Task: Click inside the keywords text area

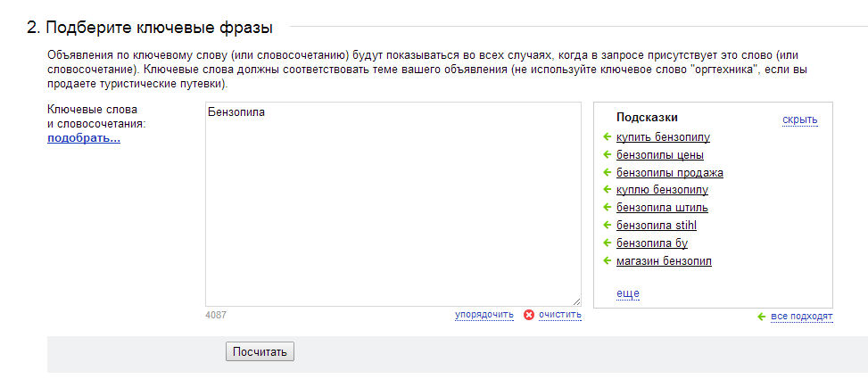Action: click(393, 204)
